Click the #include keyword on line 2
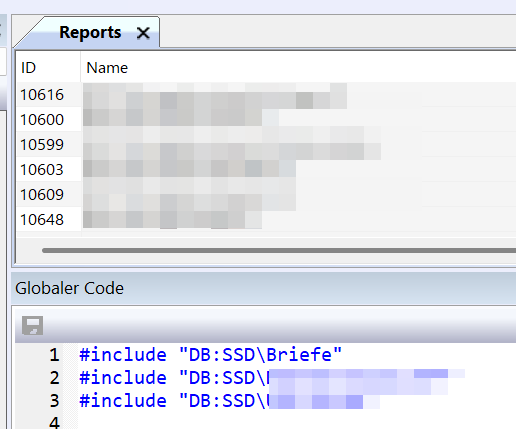 [x=123, y=377]
